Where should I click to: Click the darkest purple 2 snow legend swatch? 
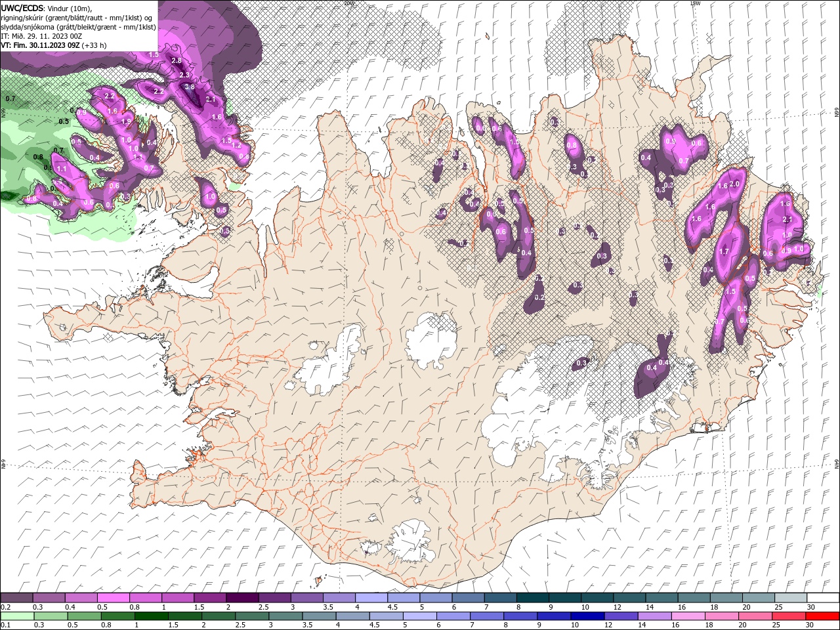pyautogui.click(x=242, y=598)
